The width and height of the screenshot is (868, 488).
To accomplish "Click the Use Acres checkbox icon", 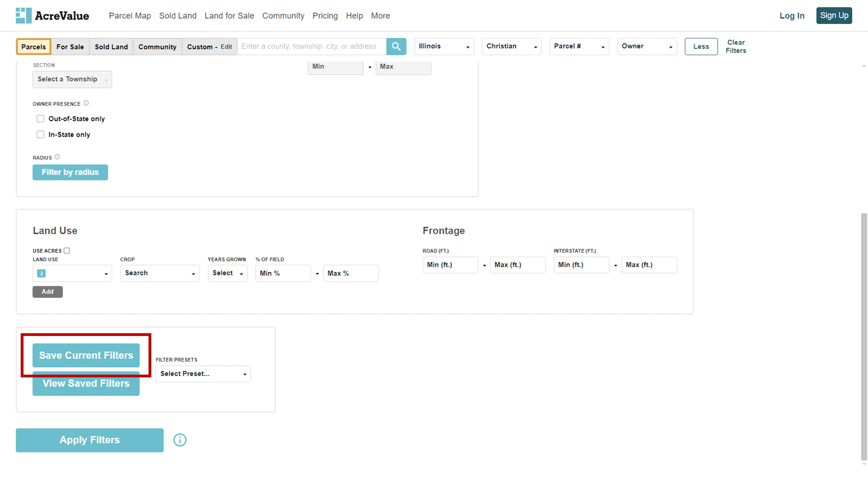I will 67,250.
